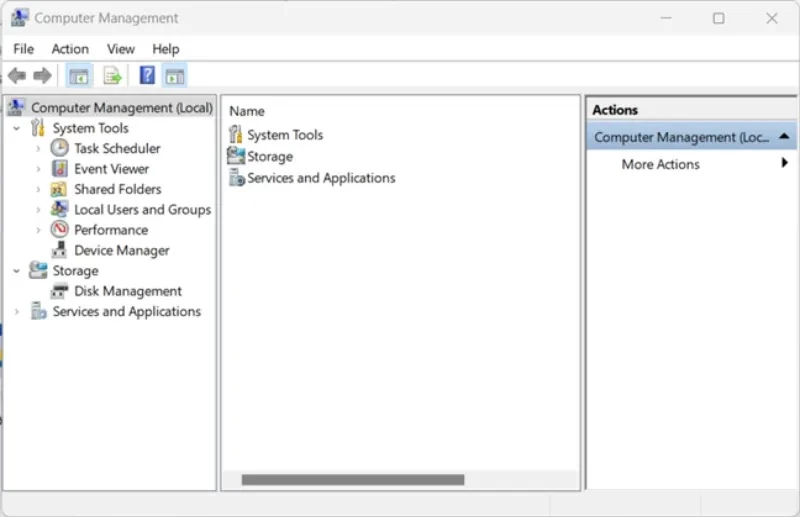Click the Back arrow toolbar button
Screen dimensions: 800x517
[17, 76]
